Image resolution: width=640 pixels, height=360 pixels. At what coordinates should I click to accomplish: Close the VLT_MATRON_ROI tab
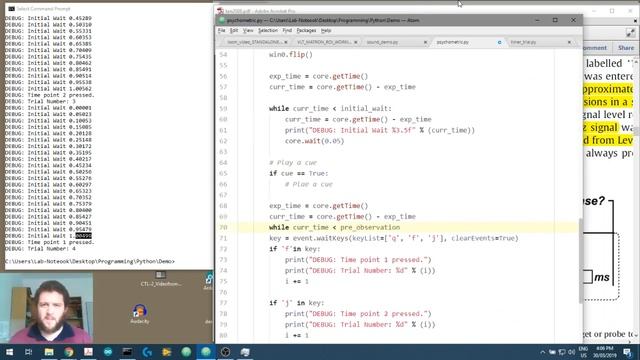pyautogui.click(x=356, y=42)
